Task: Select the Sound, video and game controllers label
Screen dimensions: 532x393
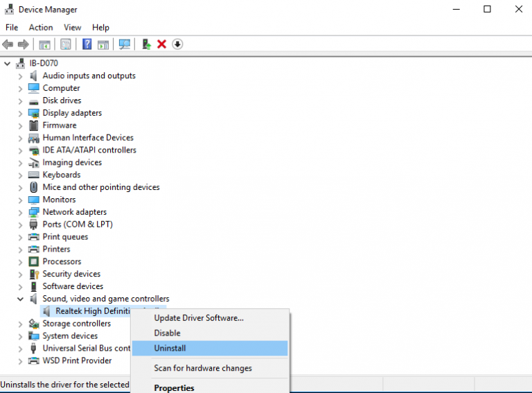Action: (x=106, y=299)
